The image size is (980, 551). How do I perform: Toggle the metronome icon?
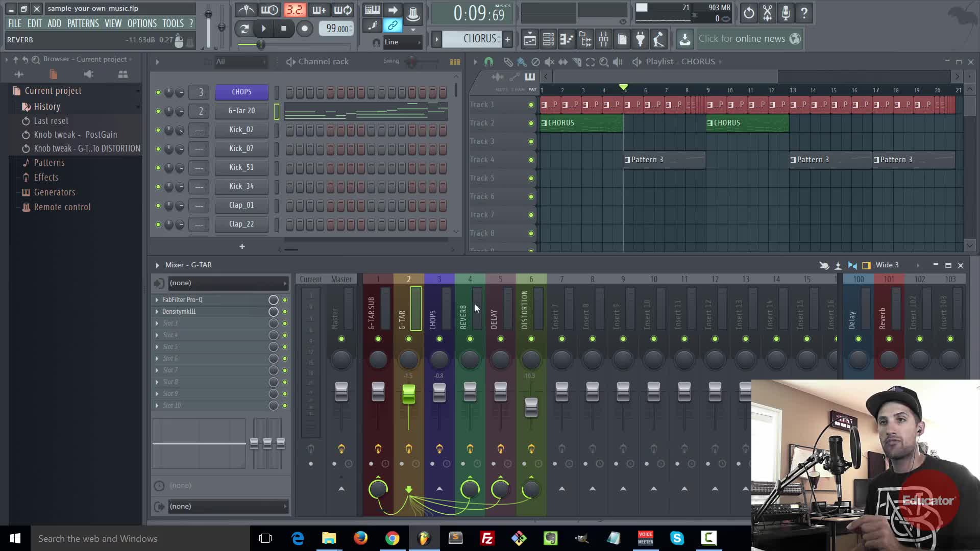[246, 10]
